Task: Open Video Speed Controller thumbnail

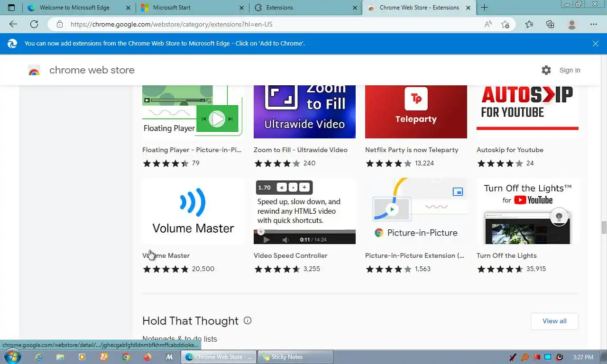Action: pos(304,211)
